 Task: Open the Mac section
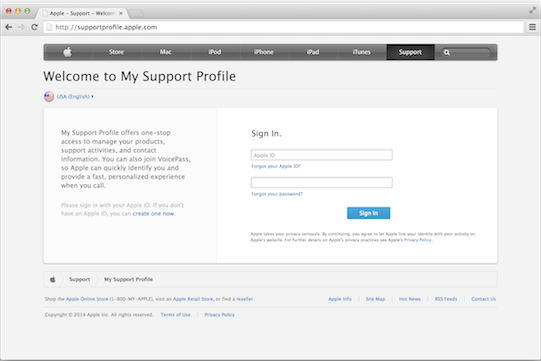pyautogui.click(x=166, y=52)
